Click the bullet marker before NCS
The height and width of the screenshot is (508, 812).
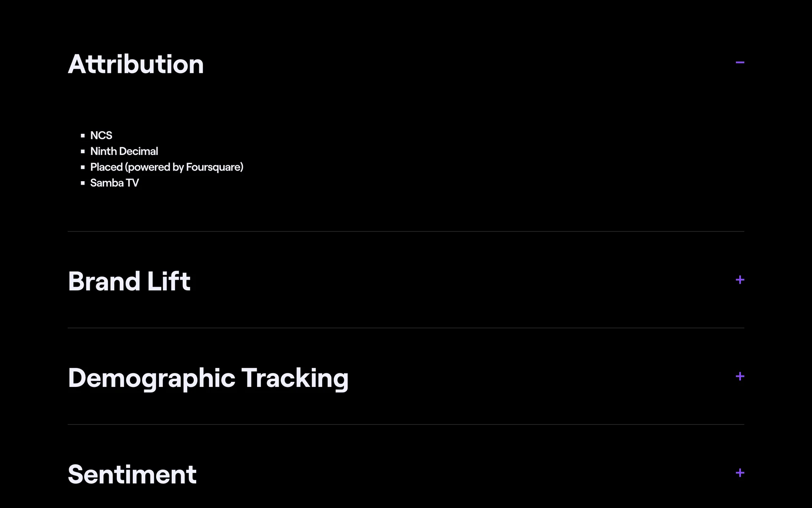point(83,136)
